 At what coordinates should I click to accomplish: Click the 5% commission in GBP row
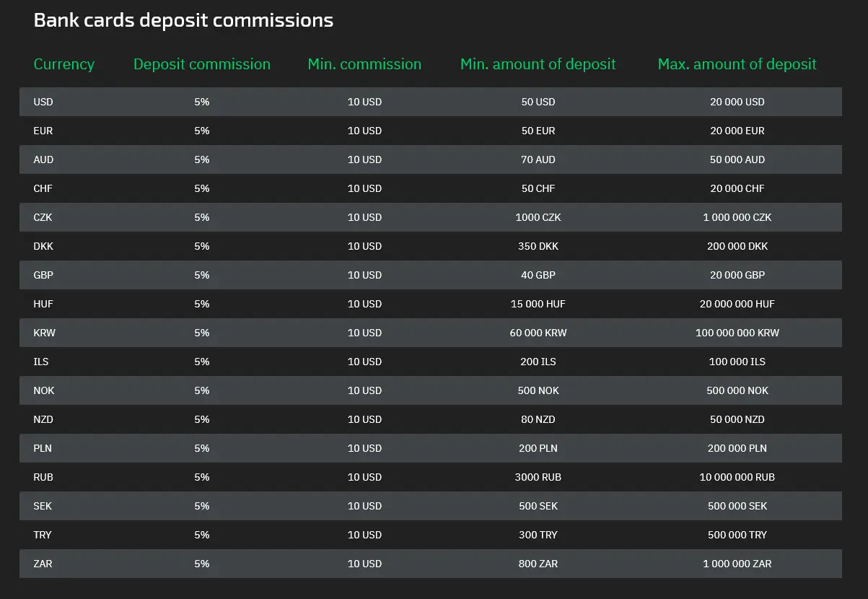202,275
